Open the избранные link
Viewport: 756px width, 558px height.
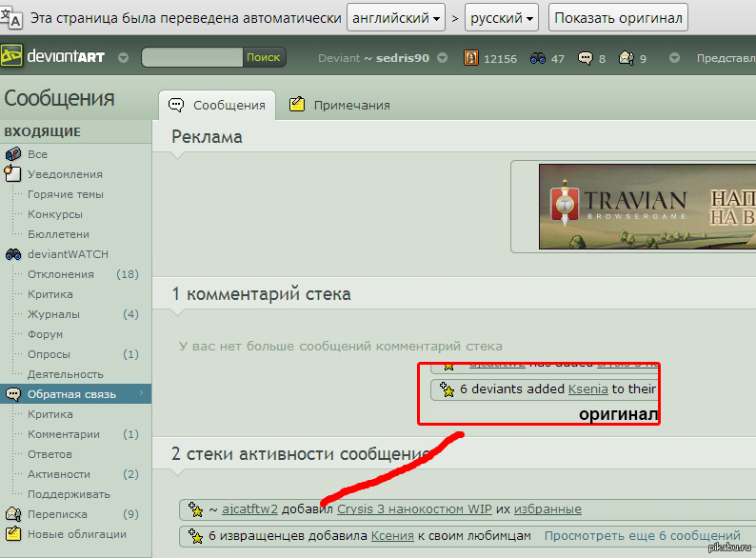[547, 509]
